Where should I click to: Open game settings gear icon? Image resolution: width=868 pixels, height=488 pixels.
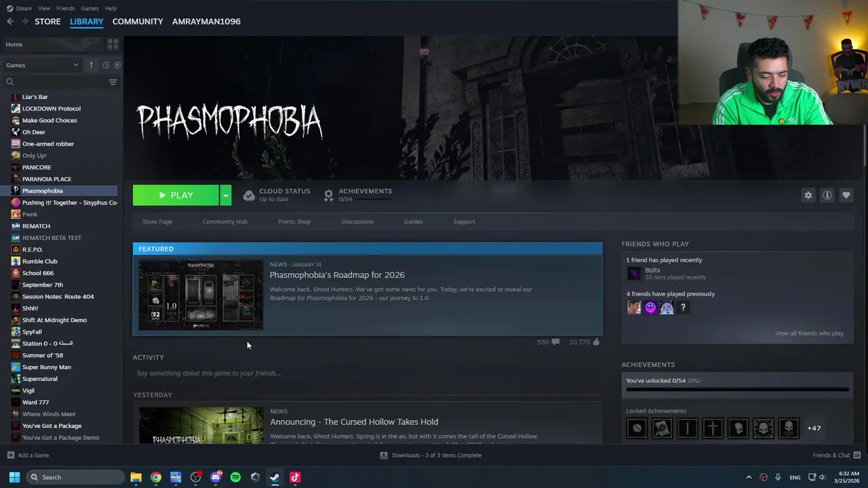click(808, 195)
